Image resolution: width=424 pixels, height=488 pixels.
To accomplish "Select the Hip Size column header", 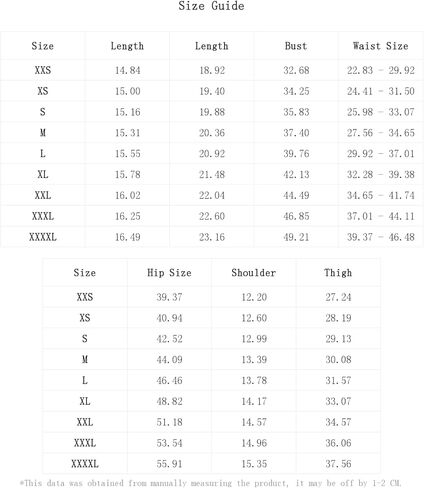I will [169, 273].
